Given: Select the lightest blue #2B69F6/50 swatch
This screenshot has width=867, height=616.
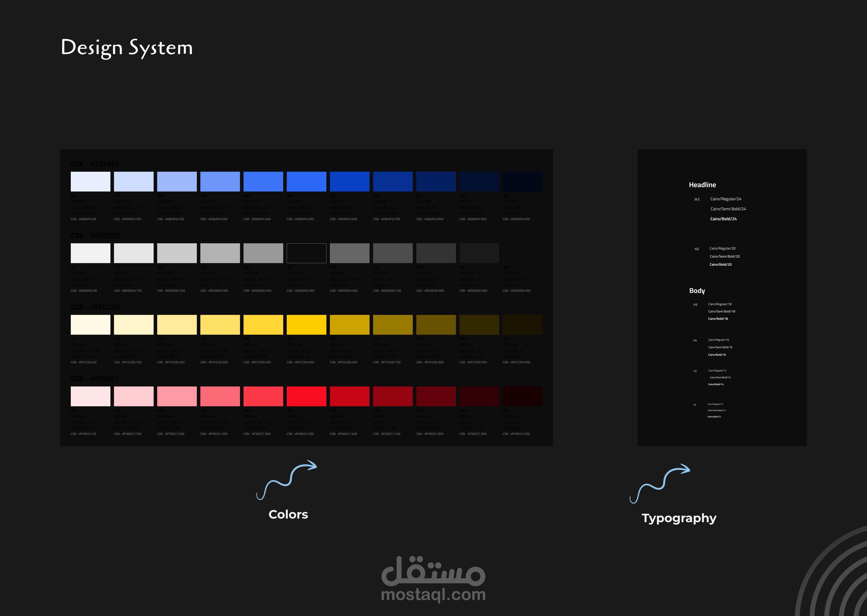Looking at the screenshot, I should coord(90,181).
